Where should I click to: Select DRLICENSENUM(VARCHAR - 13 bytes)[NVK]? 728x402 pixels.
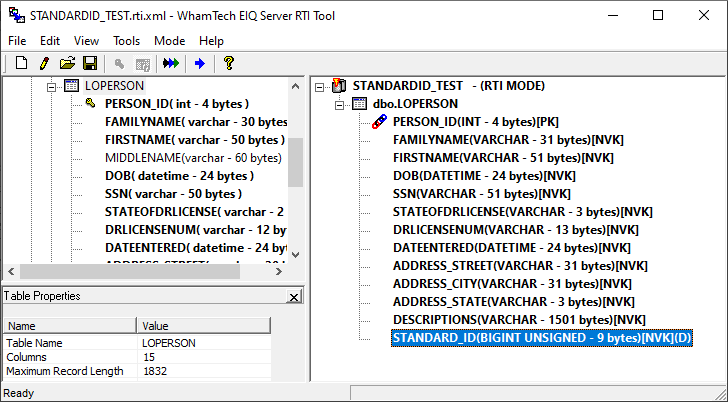coord(516,230)
